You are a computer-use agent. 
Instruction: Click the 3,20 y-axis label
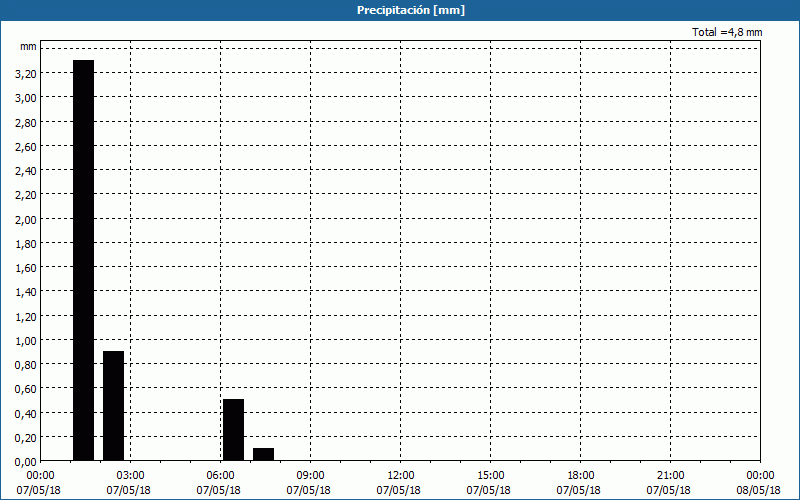pos(26,74)
